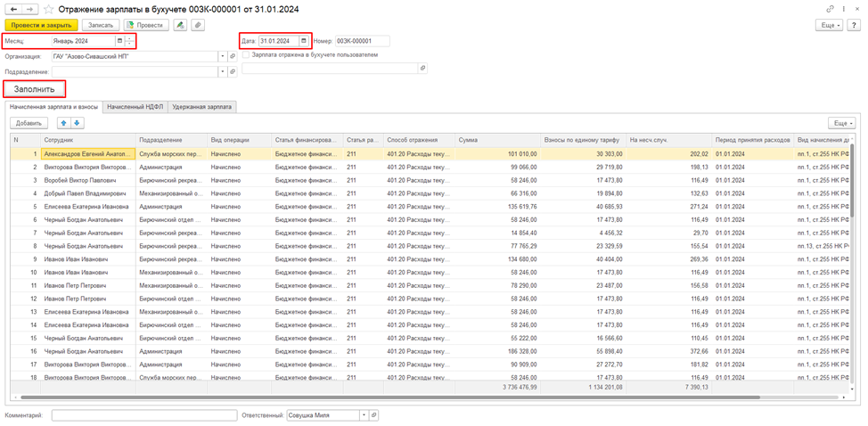Close the document with the X icon

pyautogui.click(x=857, y=10)
